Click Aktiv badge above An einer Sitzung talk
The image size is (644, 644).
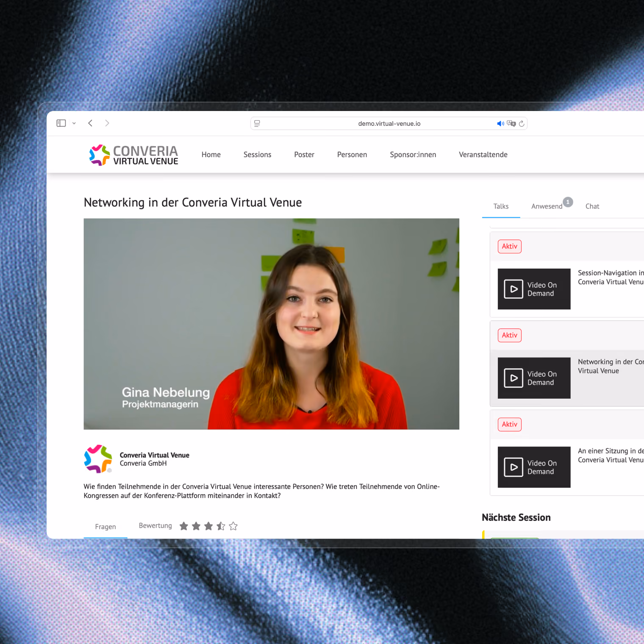coord(510,425)
